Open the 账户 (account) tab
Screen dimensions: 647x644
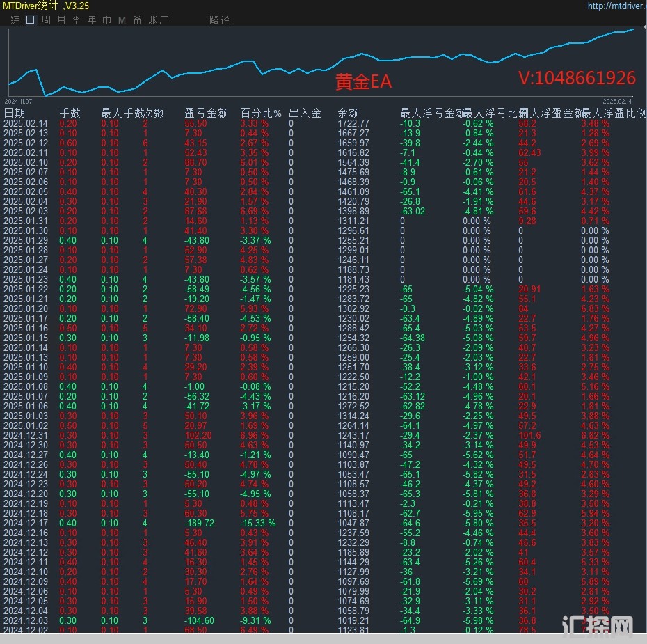pos(159,20)
